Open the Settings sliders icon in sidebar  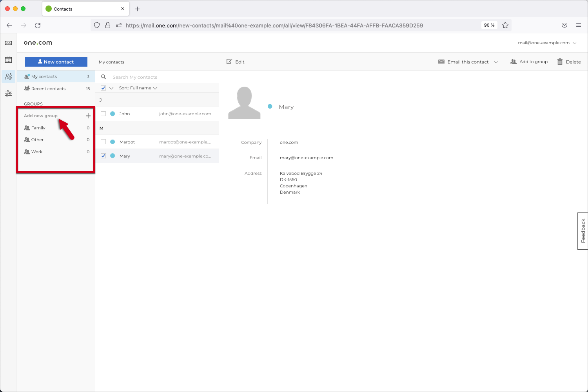[x=8, y=93]
